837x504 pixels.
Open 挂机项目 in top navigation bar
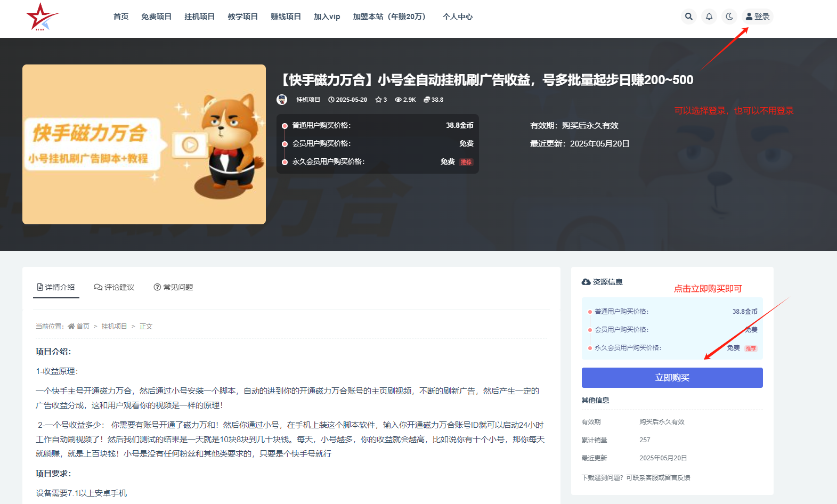coord(199,17)
